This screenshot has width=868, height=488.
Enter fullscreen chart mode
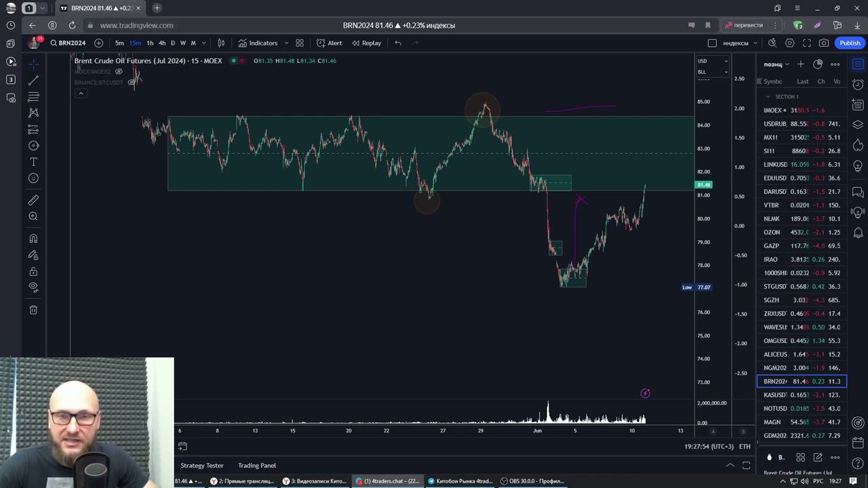tap(807, 43)
